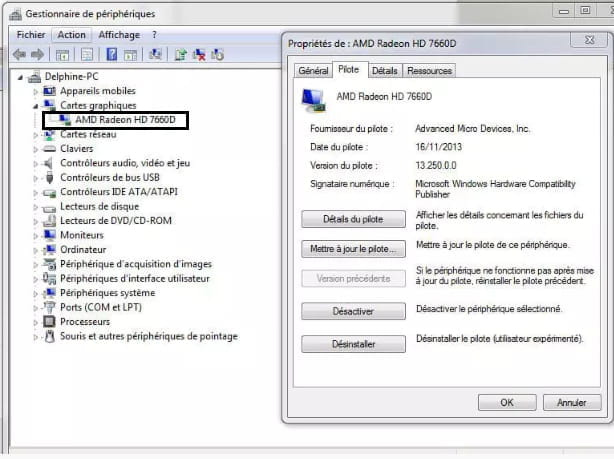Click the USB icon for Contrôleurs de bus USB
The width and height of the screenshot is (614, 459).
[49, 177]
